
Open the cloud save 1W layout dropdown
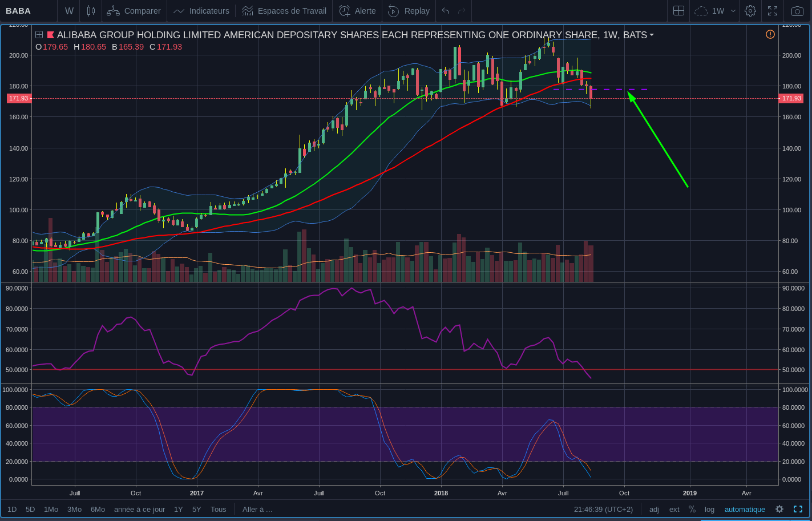coord(716,11)
